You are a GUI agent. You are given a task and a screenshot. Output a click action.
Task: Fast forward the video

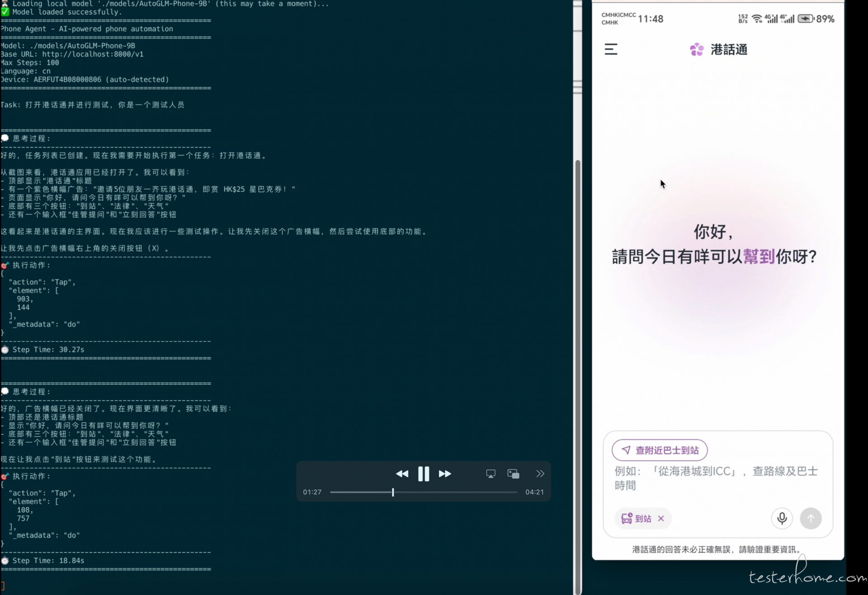point(445,474)
